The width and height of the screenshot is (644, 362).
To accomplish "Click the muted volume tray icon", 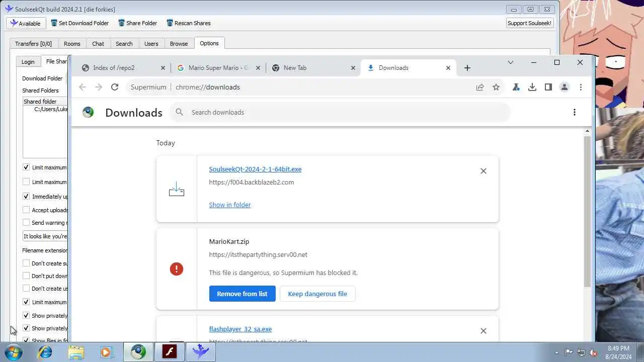I will (x=594, y=352).
